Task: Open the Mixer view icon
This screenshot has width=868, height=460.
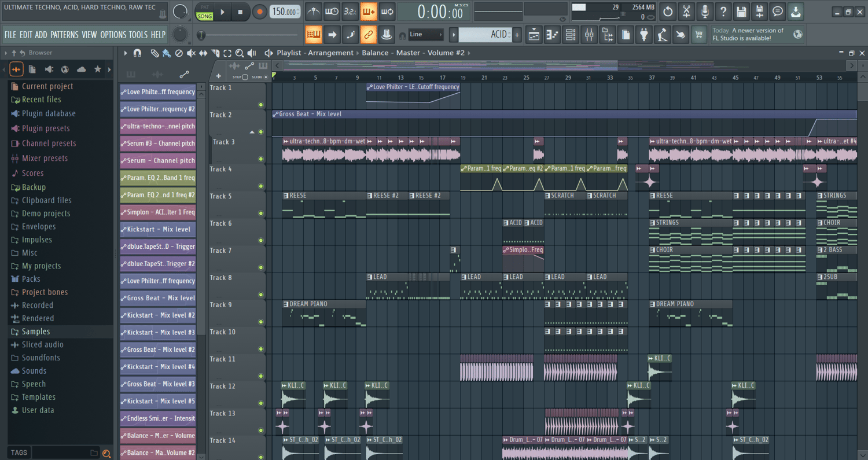Action: pos(589,35)
